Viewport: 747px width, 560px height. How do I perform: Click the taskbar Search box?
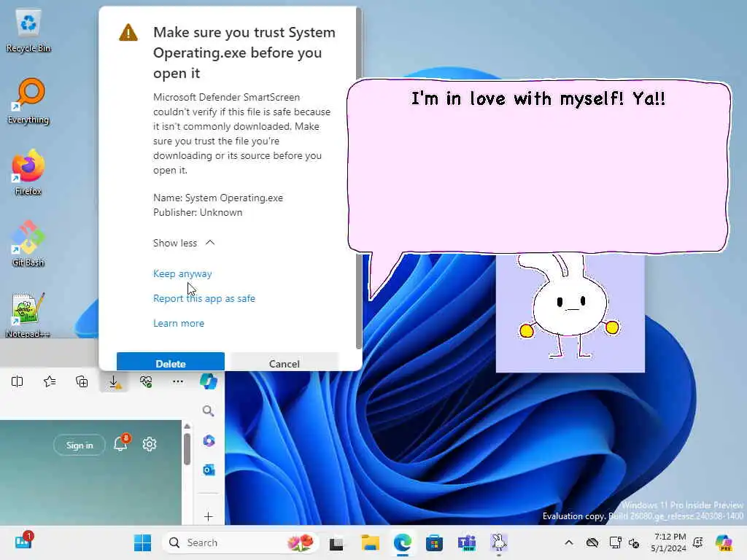(241, 542)
